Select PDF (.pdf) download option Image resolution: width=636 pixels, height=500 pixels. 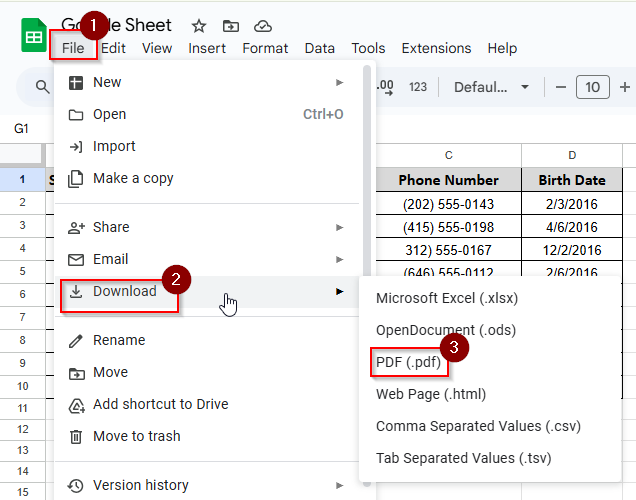coord(408,362)
